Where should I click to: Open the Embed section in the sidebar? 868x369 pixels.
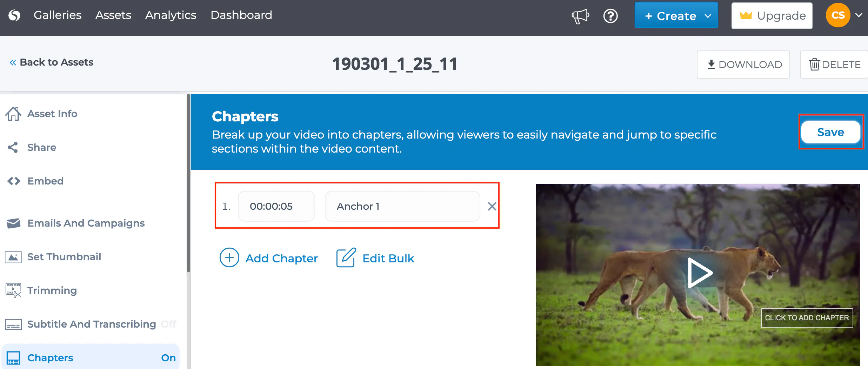pos(35,181)
